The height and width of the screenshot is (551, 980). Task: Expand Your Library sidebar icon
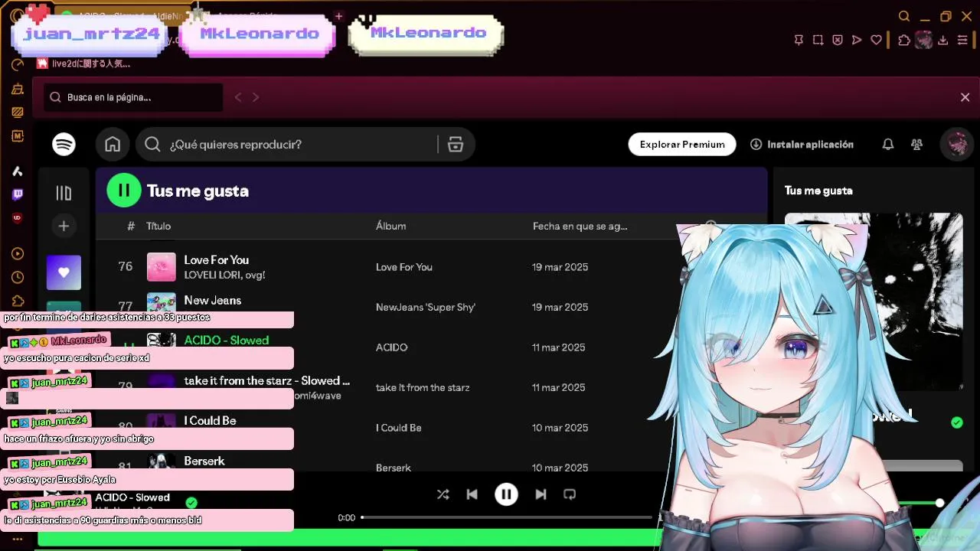(x=64, y=194)
